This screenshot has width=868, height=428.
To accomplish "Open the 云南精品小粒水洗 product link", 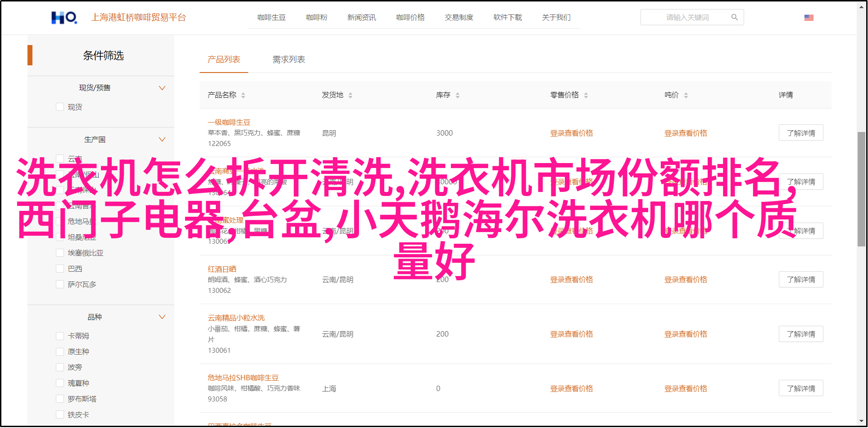I will 236,318.
